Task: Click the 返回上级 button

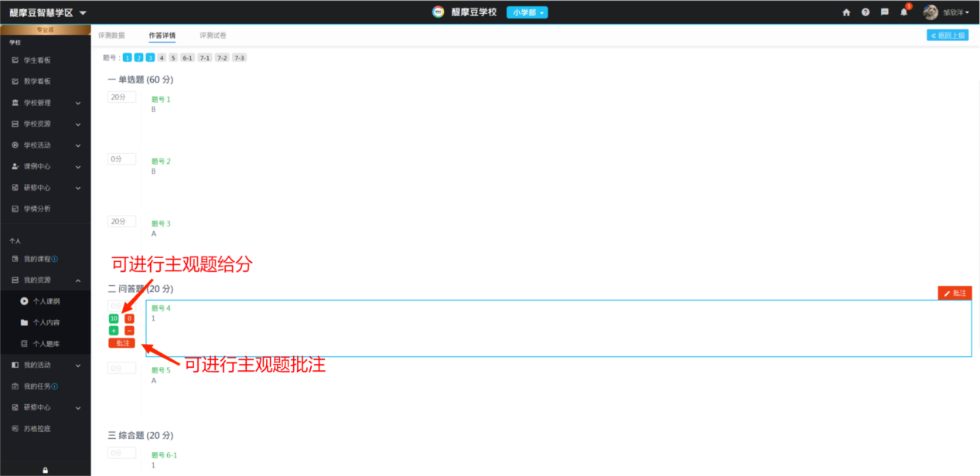Action: click(948, 36)
